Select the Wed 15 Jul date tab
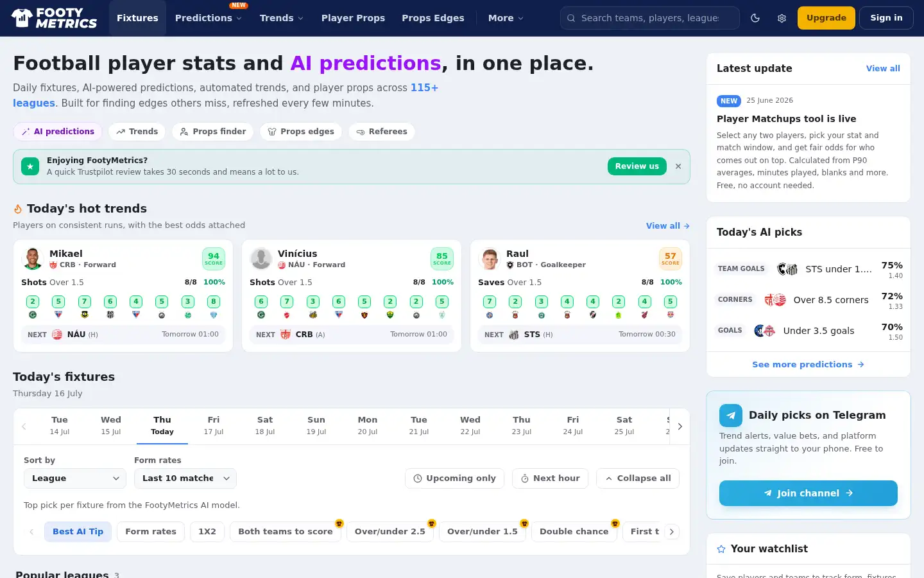The width and height of the screenshot is (924, 578). [x=111, y=425]
